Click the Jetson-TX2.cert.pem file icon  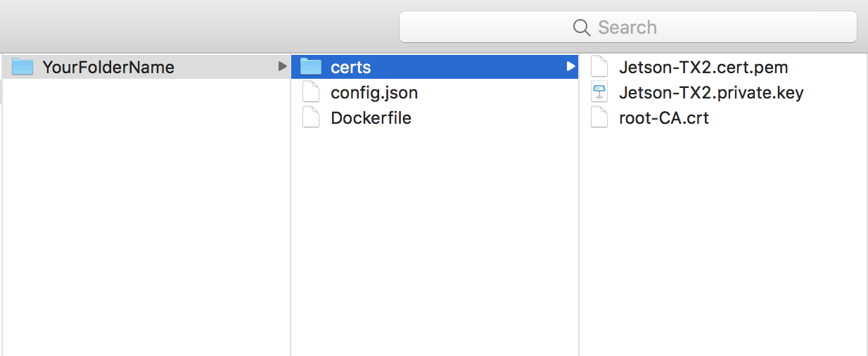(x=599, y=67)
